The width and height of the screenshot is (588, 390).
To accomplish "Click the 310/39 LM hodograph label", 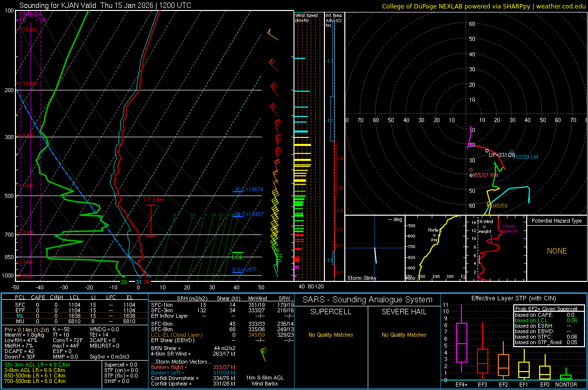I will 525,157.
